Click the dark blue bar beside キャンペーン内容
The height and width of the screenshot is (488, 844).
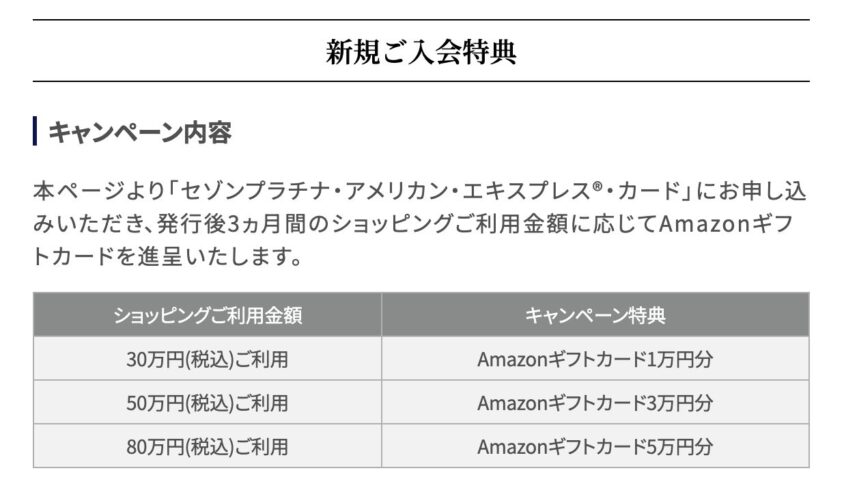[x=35, y=132]
